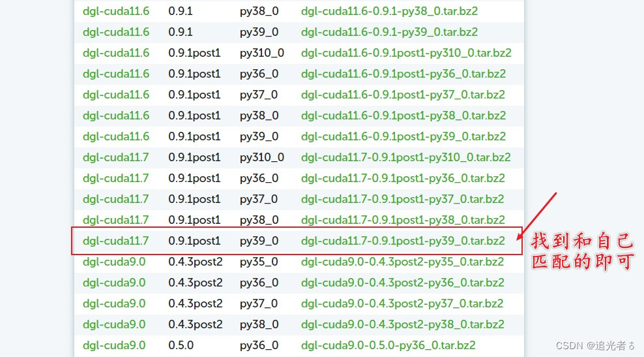Screen dimensions: 644x357
Task: Click dgl-cuda11.6 name in 0.9.1post1 py38_0 row
Action: click(x=116, y=116)
